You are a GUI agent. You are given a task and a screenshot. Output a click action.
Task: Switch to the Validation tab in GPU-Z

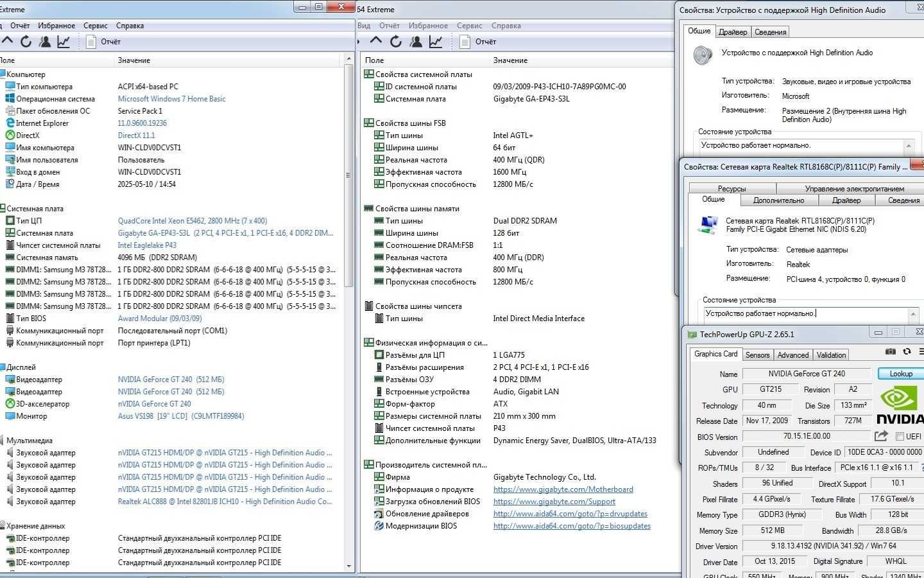click(831, 355)
